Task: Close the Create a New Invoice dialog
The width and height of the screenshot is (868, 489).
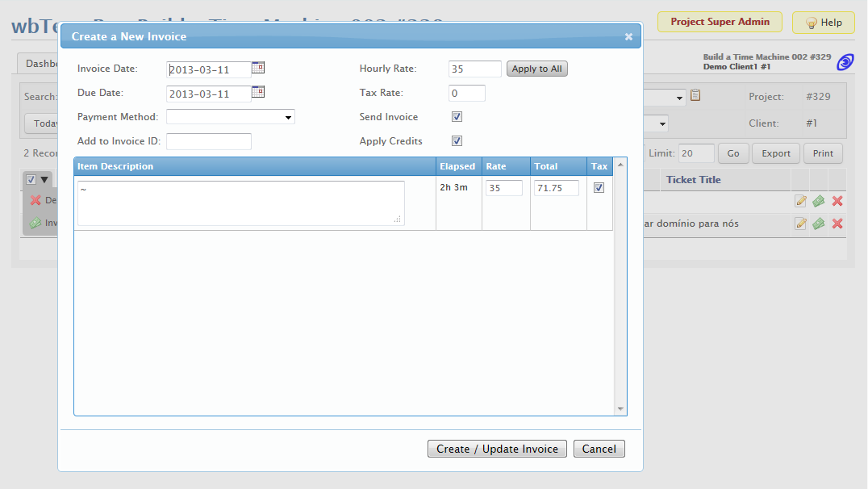Action: 628,36
